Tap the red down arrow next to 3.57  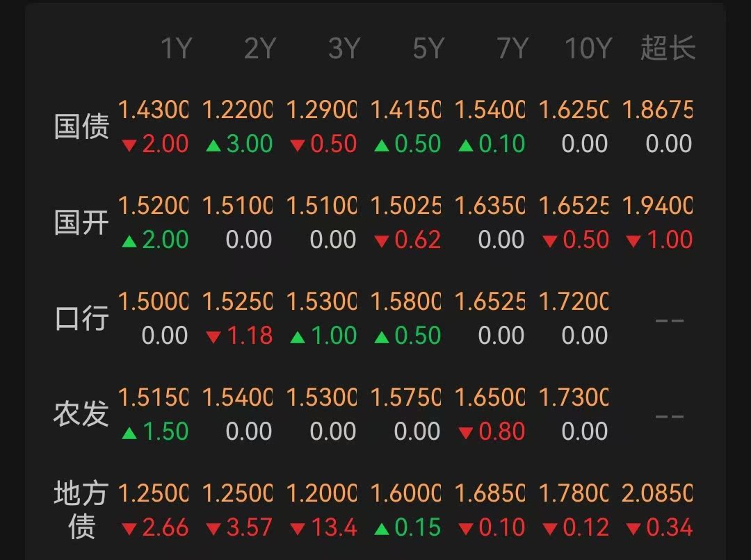tap(213, 529)
